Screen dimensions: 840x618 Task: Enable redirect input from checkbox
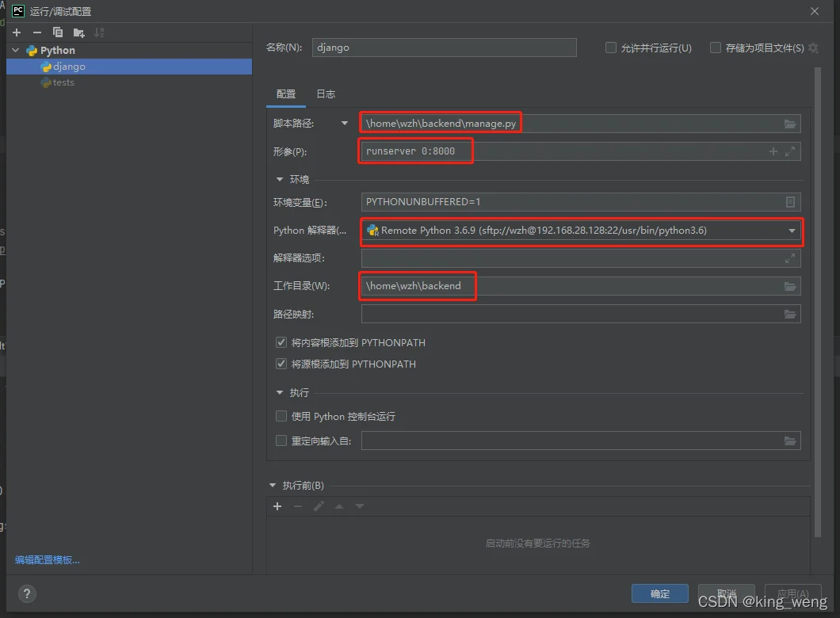pyautogui.click(x=281, y=441)
